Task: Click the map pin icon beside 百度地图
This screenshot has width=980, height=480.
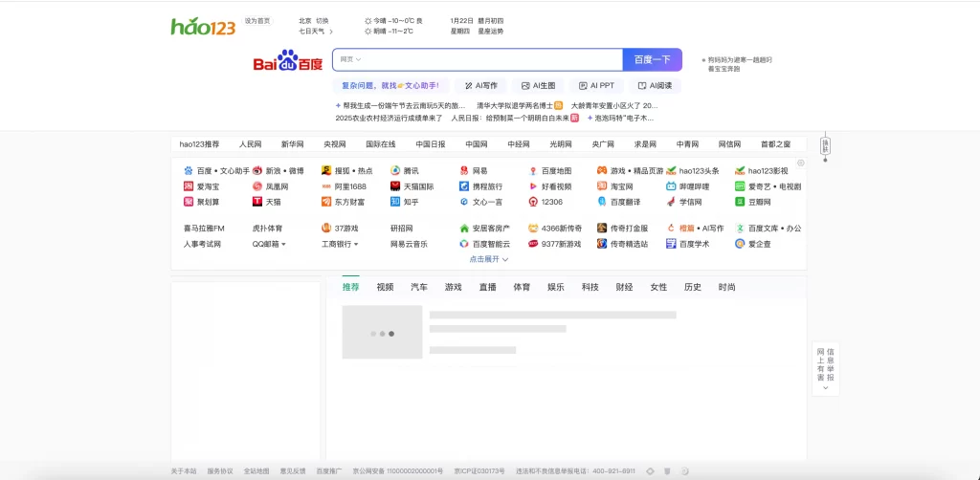Action: (533, 170)
